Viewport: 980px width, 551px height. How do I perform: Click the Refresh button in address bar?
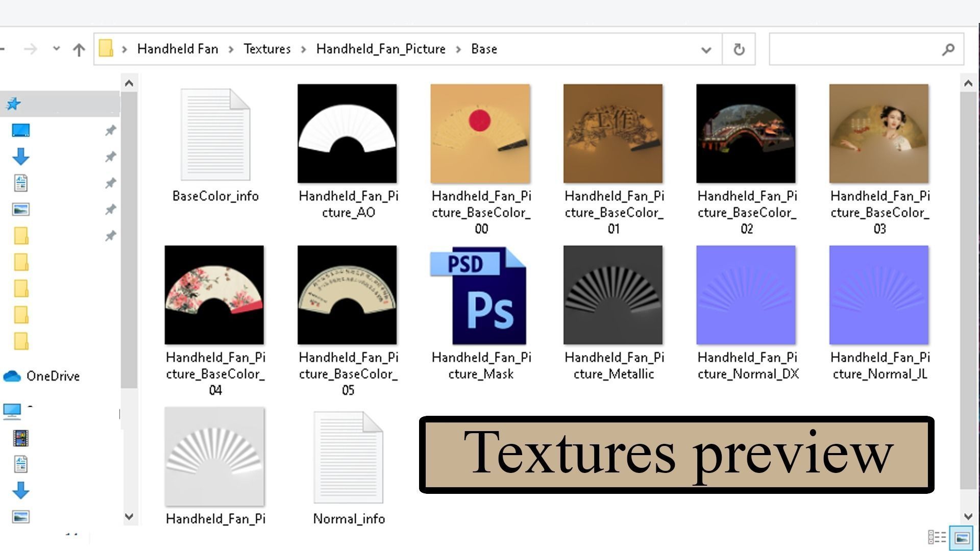click(x=739, y=49)
